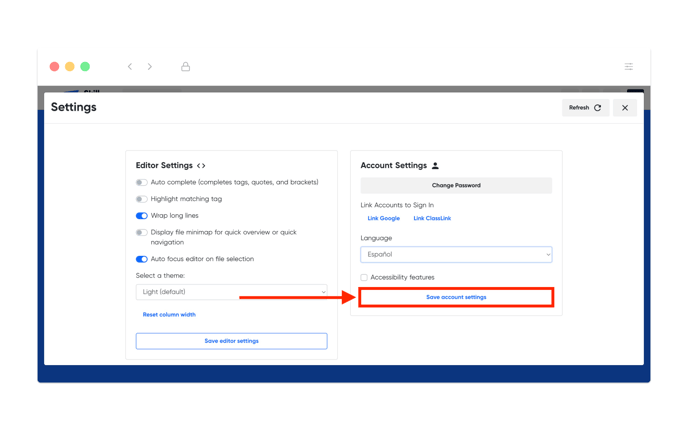Click the Link Google link
688x430 pixels.
pyautogui.click(x=383, y=219)
